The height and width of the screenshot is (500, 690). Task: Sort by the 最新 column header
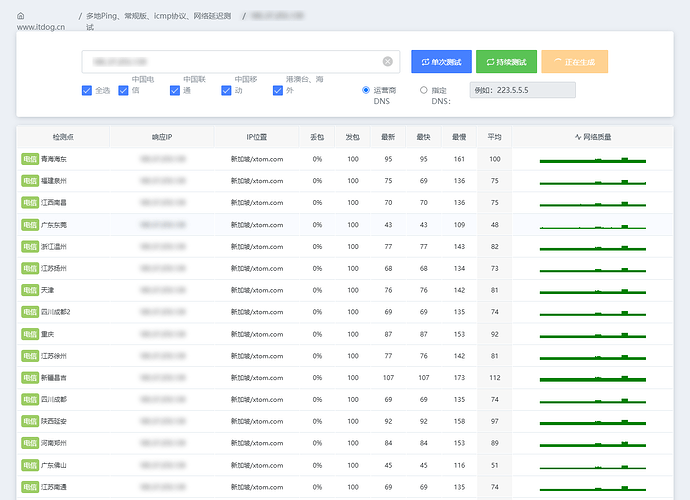[388, 137]
